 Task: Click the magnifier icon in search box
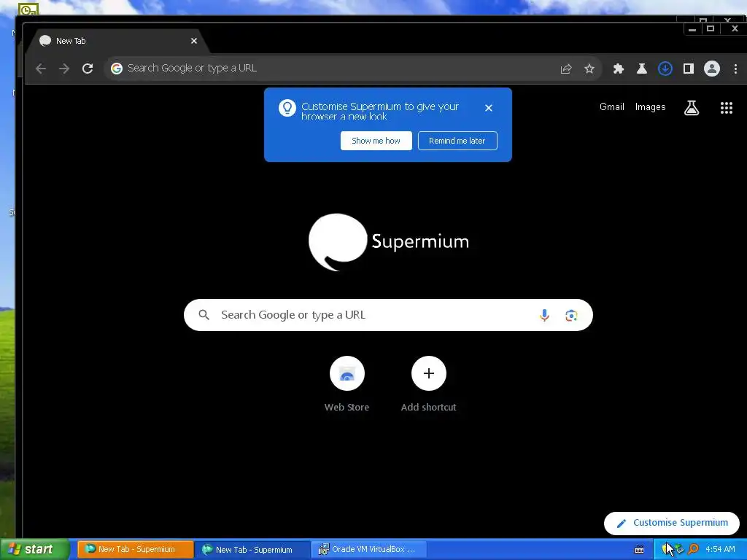pos(204,315)
